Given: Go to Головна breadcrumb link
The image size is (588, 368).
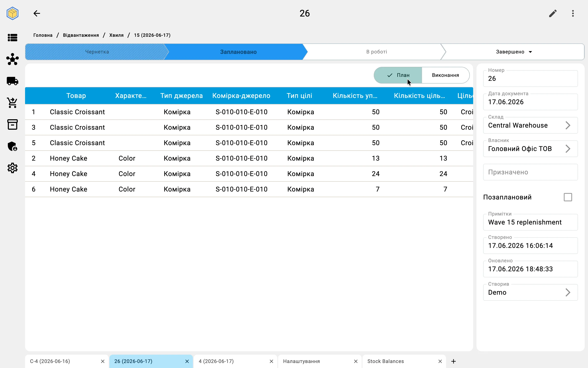Looking at the screenshot, I should point(43,35).
